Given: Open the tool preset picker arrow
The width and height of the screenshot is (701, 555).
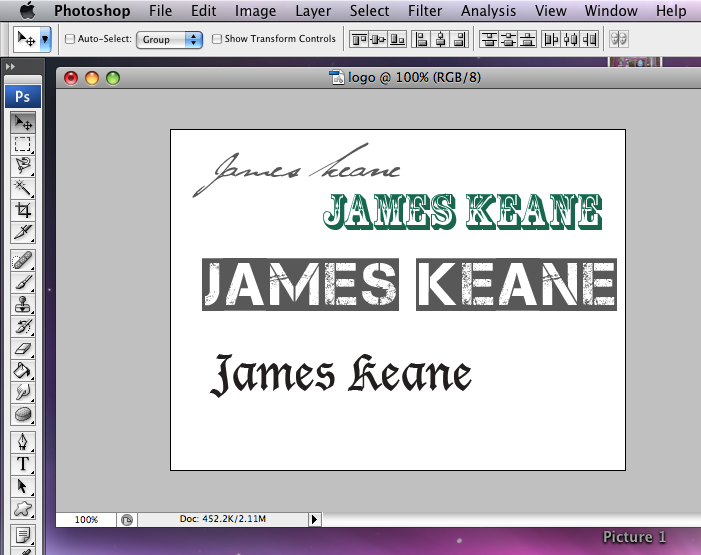Looking at the screenshot, I should click(45, 39).
